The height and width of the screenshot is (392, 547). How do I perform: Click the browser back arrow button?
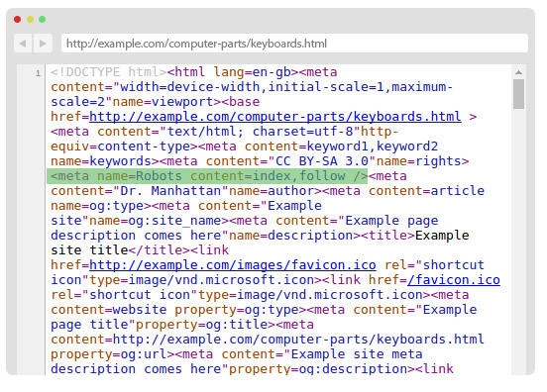click(23, 44)
